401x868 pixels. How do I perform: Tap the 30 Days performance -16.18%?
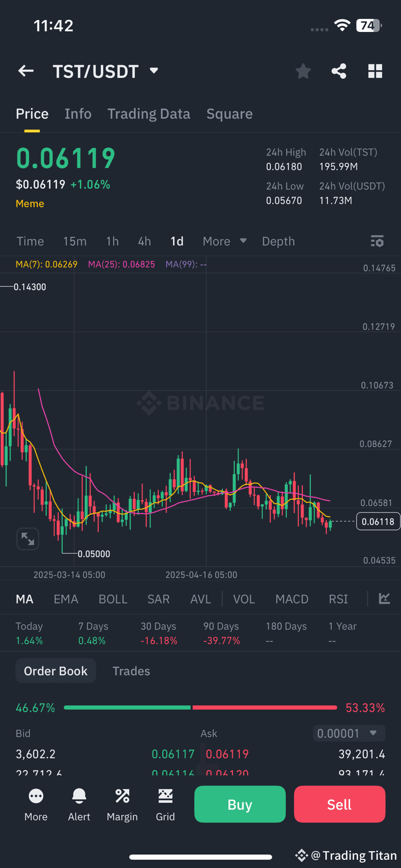coord(159,641)
